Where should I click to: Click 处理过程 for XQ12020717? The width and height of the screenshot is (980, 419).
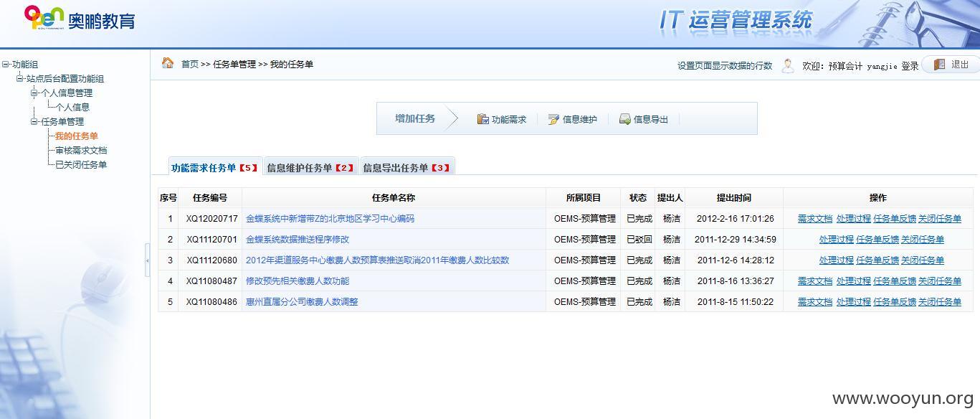[854, 219]
